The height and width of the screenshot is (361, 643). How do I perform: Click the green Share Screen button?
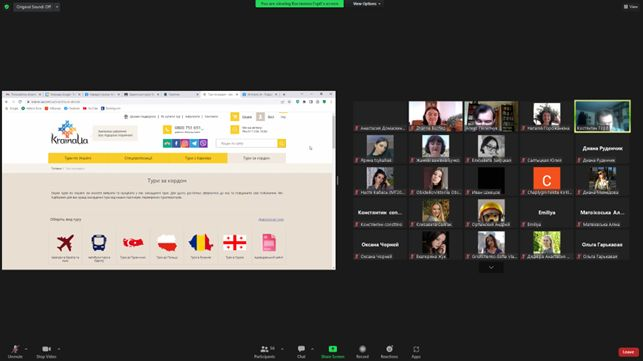pyautogui.click(x=333, y=351)
